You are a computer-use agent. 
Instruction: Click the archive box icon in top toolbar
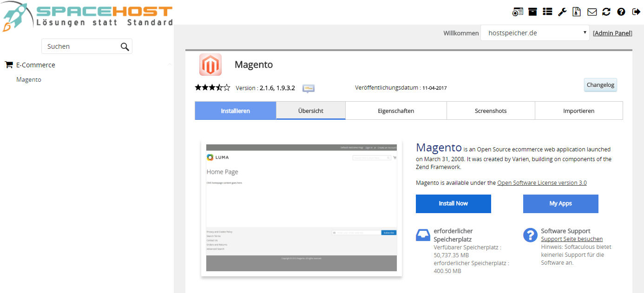point(532,12)
